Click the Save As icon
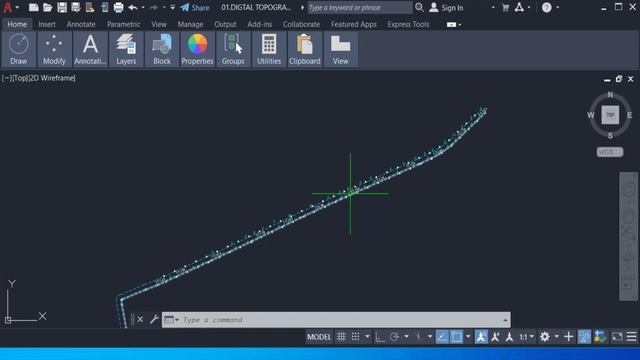640x360 pixels. pyautogui.click(x=76, y=7)
